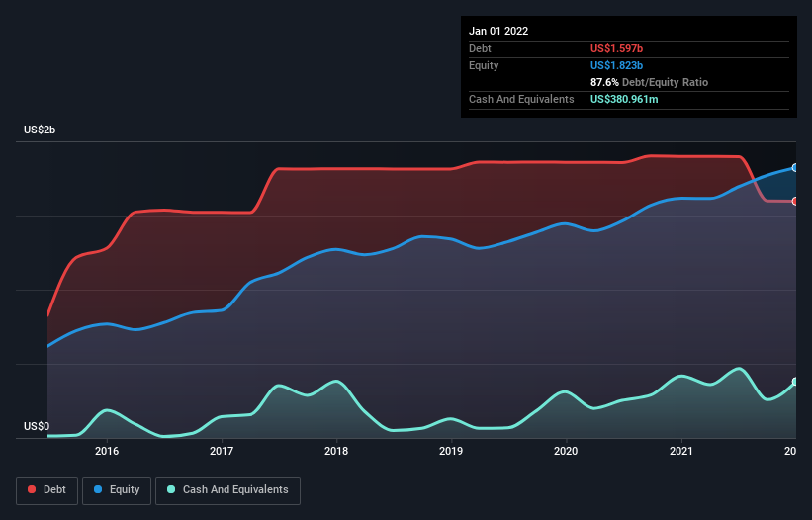Click the US$1.823b equity value
812x520 pixels.
[x=617, y=65]
